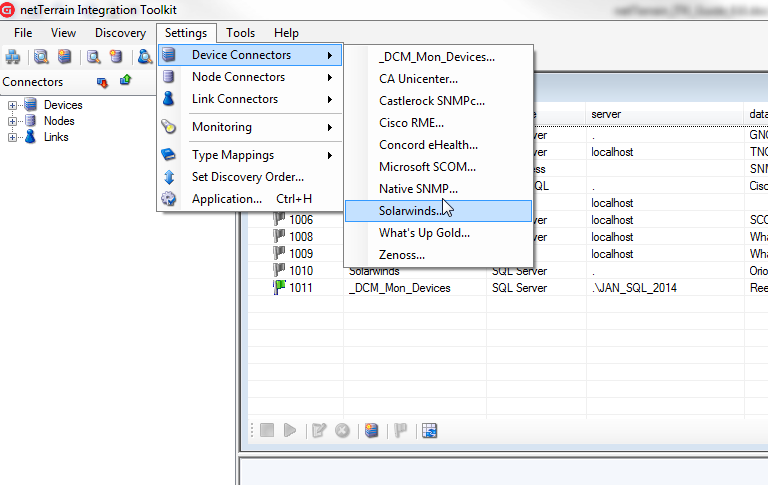
Task: Select row 1010 Solarwinds in connector list
Action: pyautogui.click(x=375, y=271)
